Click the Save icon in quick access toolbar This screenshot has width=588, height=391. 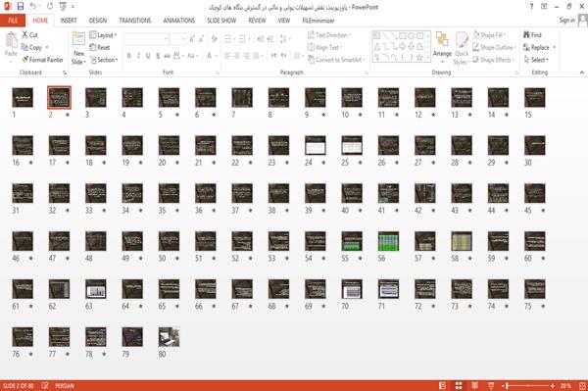(x=20, y=6)
